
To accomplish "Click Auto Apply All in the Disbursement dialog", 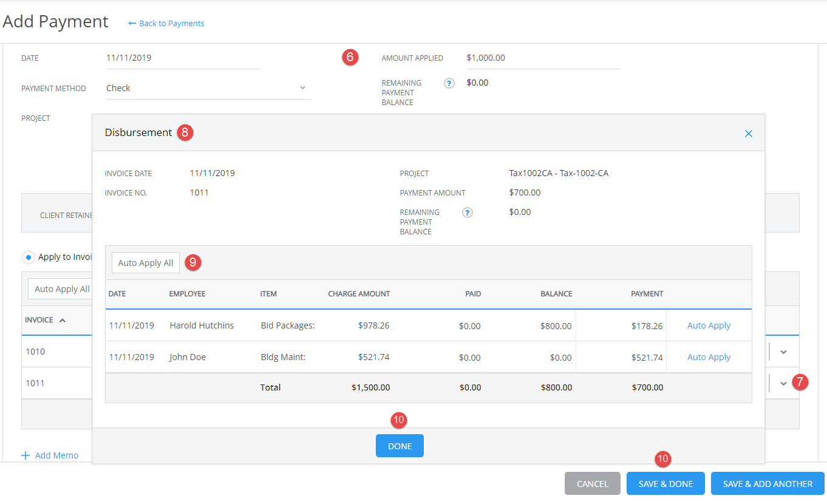I will click(x=145, y=262).
